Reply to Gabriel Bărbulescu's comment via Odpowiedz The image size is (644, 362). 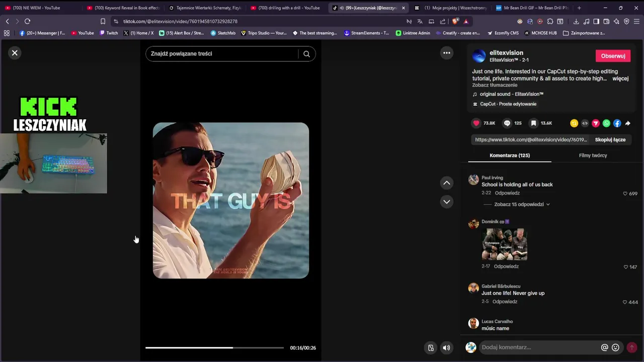(505, 302)
